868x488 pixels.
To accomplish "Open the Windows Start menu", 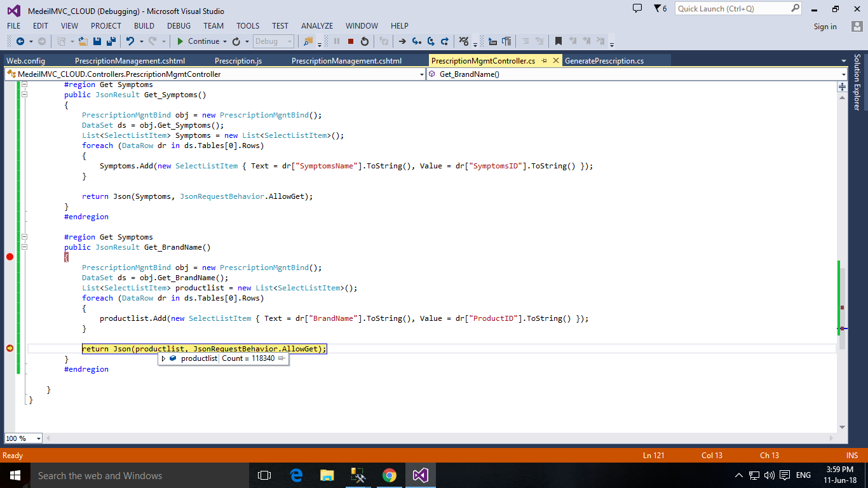I will click(x=15, y=475).
